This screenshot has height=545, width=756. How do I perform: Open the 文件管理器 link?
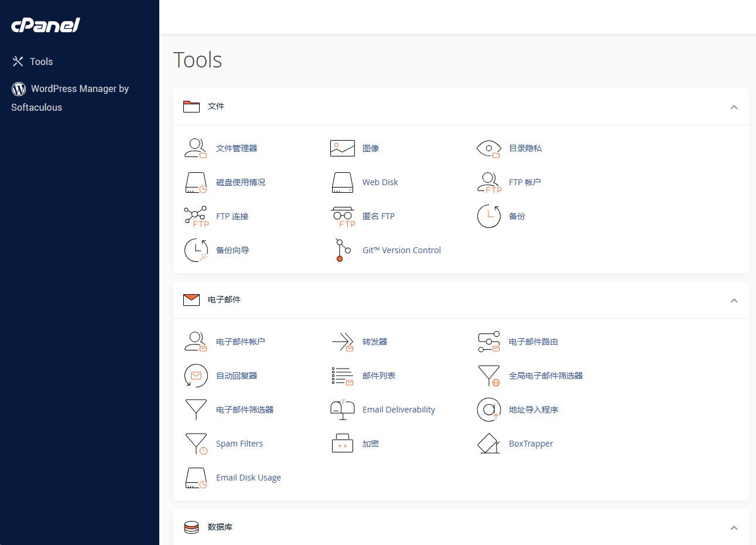click(x=237, y=148)
